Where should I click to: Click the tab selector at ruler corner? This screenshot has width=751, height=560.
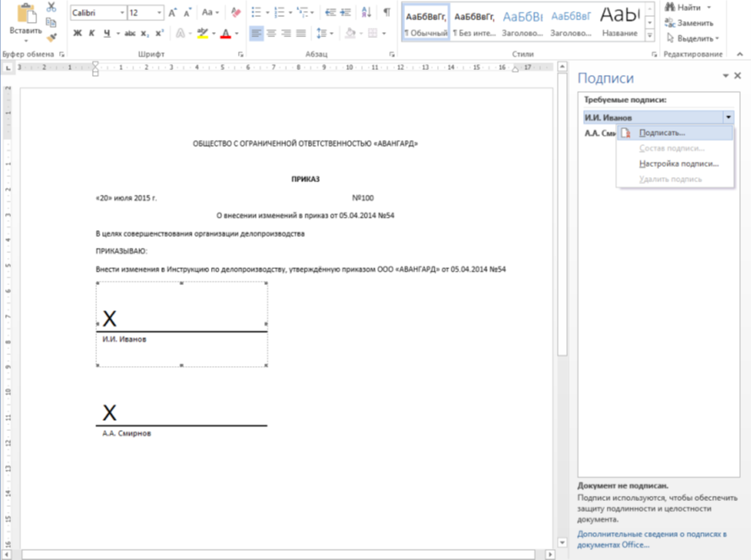(x=8, y=68)
